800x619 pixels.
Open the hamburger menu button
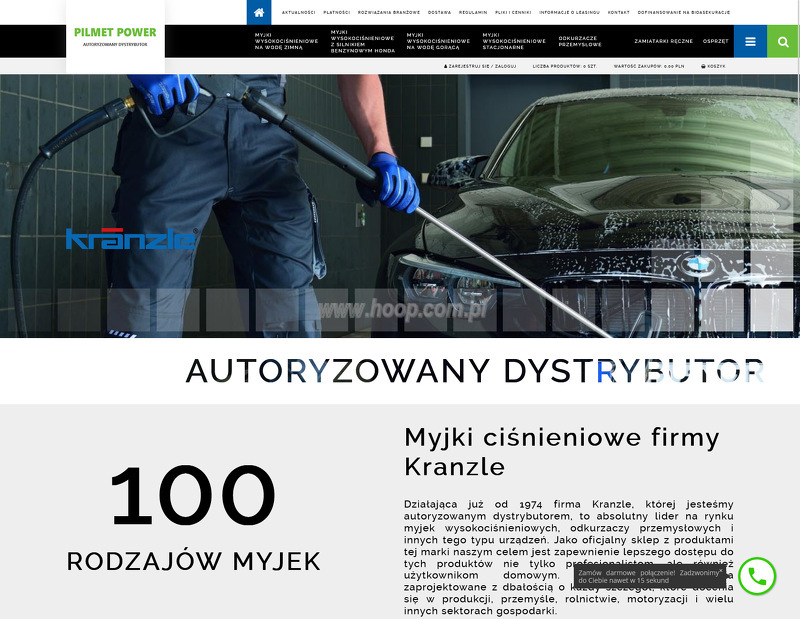(750, 41)
